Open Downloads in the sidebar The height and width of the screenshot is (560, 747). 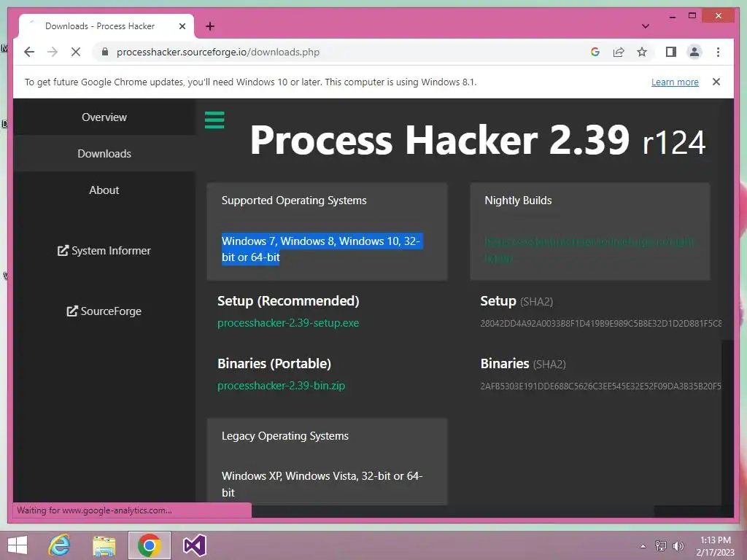pyautogui.click(x=104, y=153)
